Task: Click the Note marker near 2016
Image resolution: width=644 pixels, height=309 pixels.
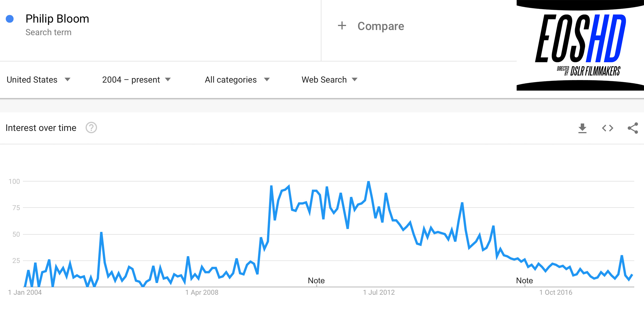Action: point(524,280)
